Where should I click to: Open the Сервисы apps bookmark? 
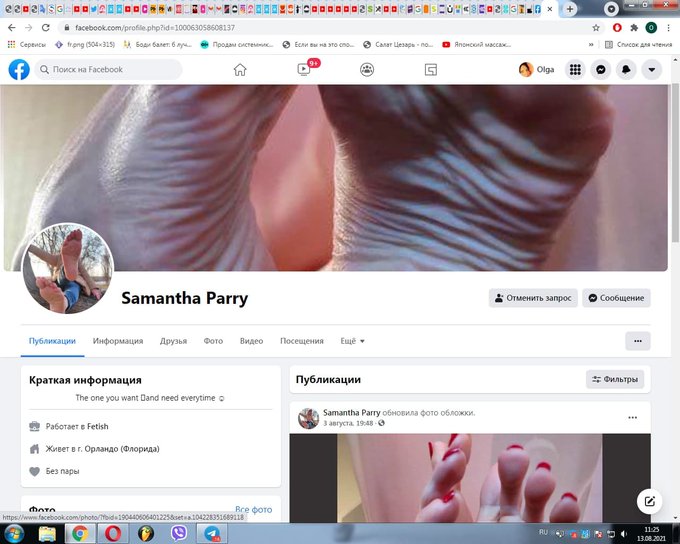tap(26, 44)
